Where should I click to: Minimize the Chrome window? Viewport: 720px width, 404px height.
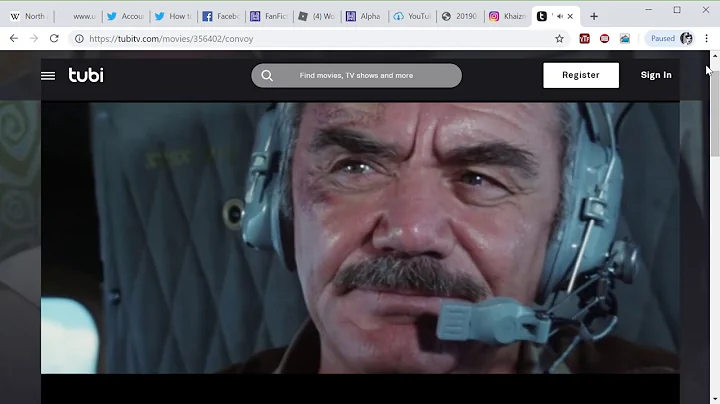pyautogui.click(x=648, y=10)
